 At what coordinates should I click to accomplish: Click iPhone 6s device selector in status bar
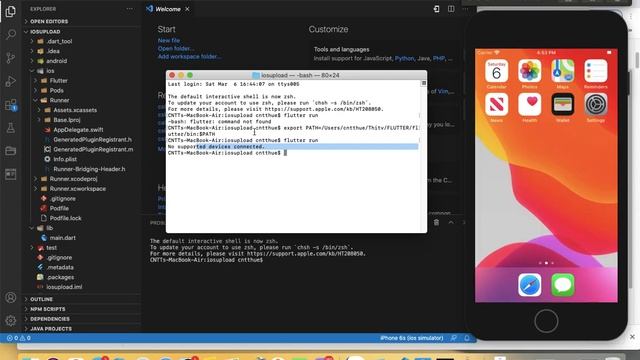point(411,338)
